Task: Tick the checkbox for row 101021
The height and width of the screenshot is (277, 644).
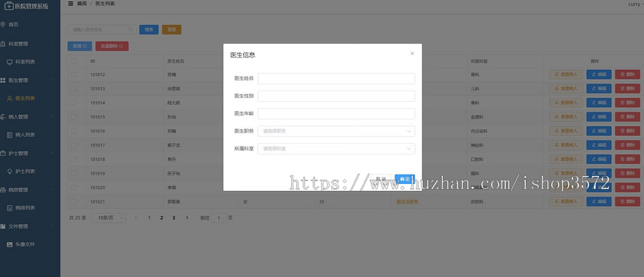Action: click(74, 201)
